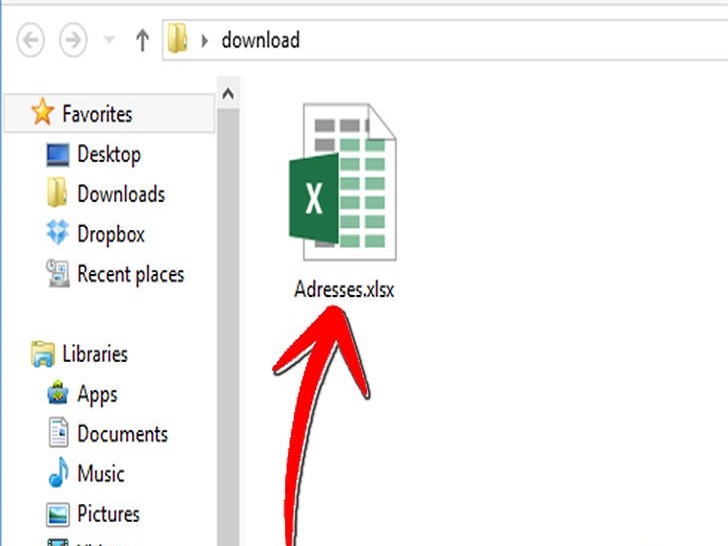The height and width of the screenshot is (546, 728).
Task: Click the Pictures library icon
Action: point(58,514)
